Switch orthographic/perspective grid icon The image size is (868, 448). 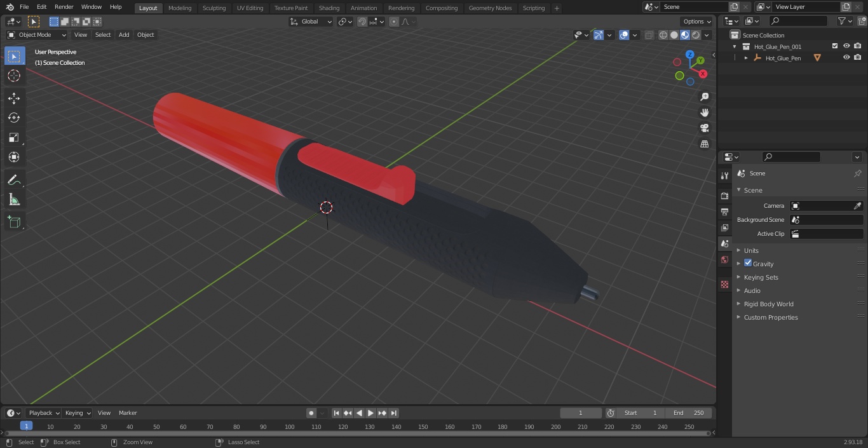coord(704,144)
